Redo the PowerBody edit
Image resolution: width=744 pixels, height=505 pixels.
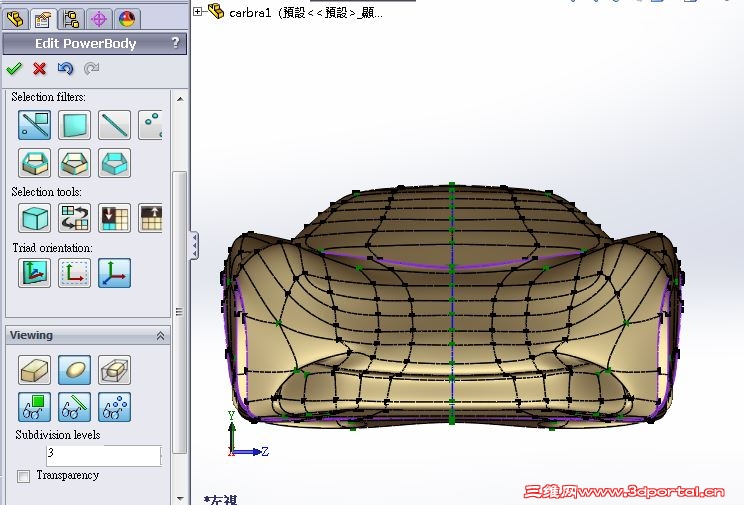tap(91, 69)
